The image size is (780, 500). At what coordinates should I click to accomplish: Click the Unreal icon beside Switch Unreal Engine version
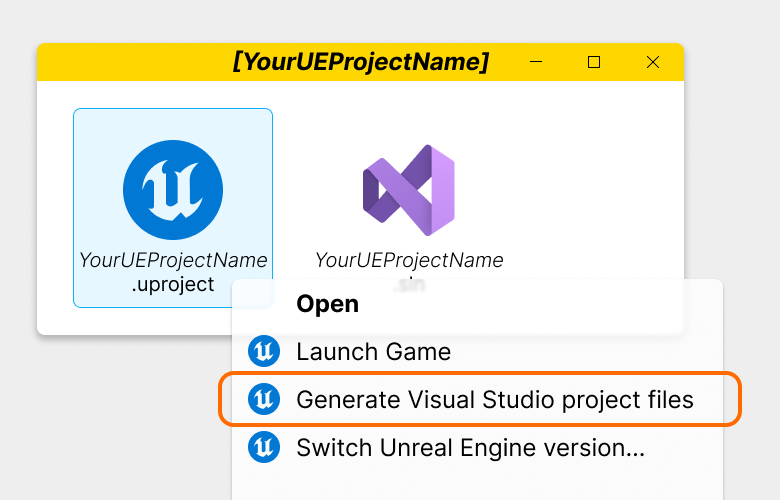click(x=264, y=447)
